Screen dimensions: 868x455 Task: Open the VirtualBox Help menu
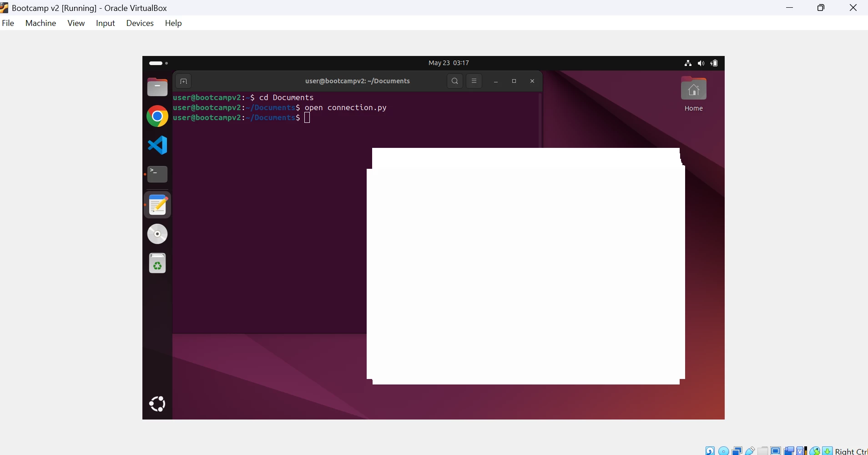click(173, 23)
